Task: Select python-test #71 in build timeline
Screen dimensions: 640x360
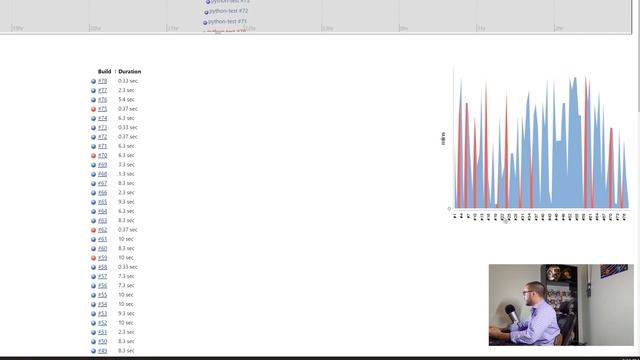Action: coord(227,22)
